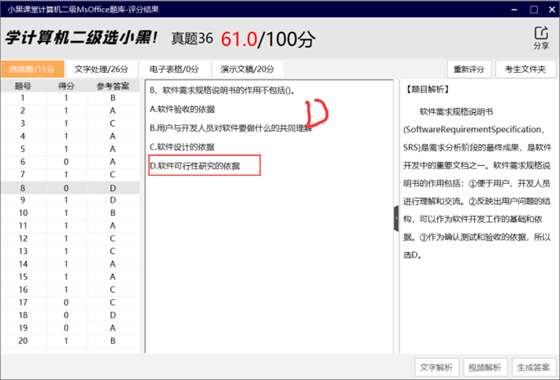Viewport: 560px width, 380px height.
Task: Click the 视频解析 button
Action: 485,367
